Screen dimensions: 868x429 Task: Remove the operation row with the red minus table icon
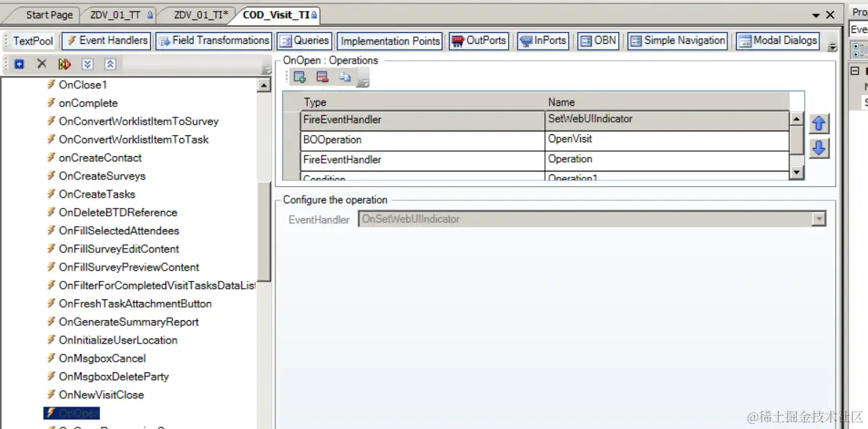click(322, 77)
